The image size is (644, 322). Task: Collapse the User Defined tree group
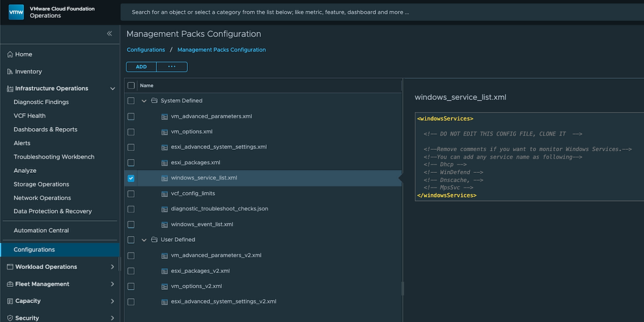tap(144, 240)
